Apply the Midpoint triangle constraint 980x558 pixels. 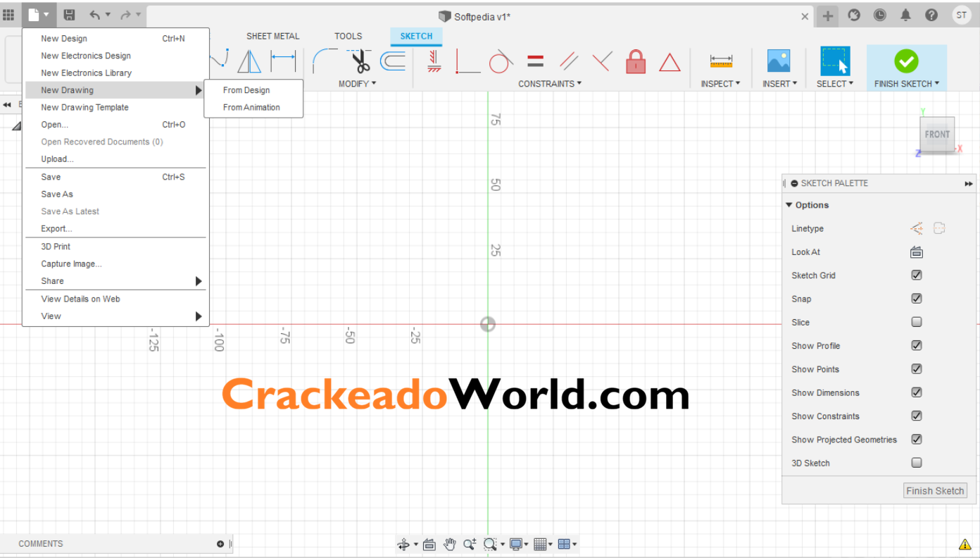(670, 63)
